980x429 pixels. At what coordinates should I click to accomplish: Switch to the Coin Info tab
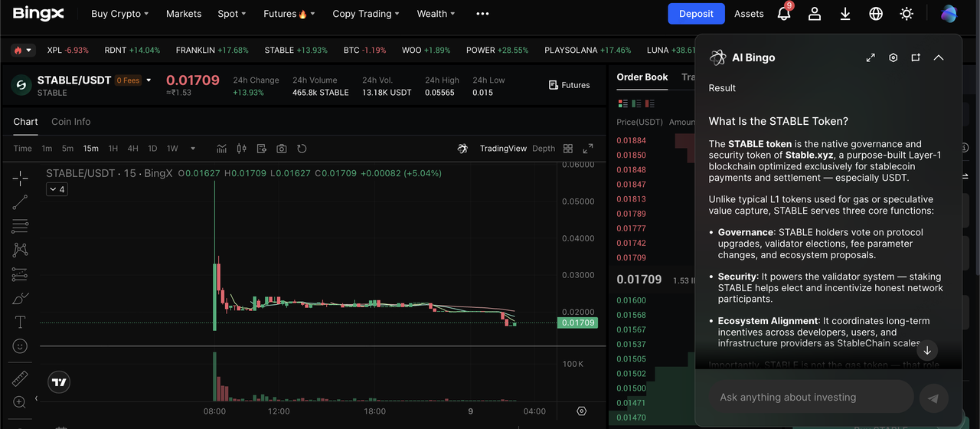tap(70, 122)
